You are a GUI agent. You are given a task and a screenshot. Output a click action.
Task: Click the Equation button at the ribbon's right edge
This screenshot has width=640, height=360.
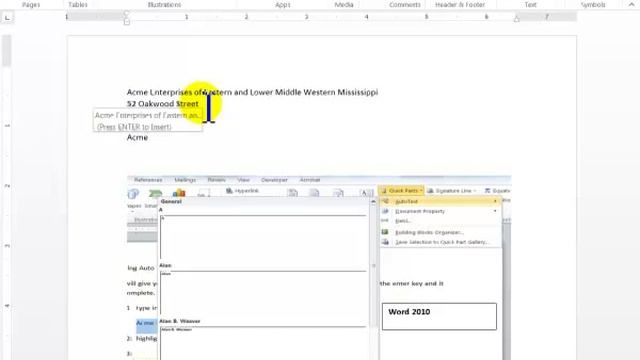click(497, 191)
